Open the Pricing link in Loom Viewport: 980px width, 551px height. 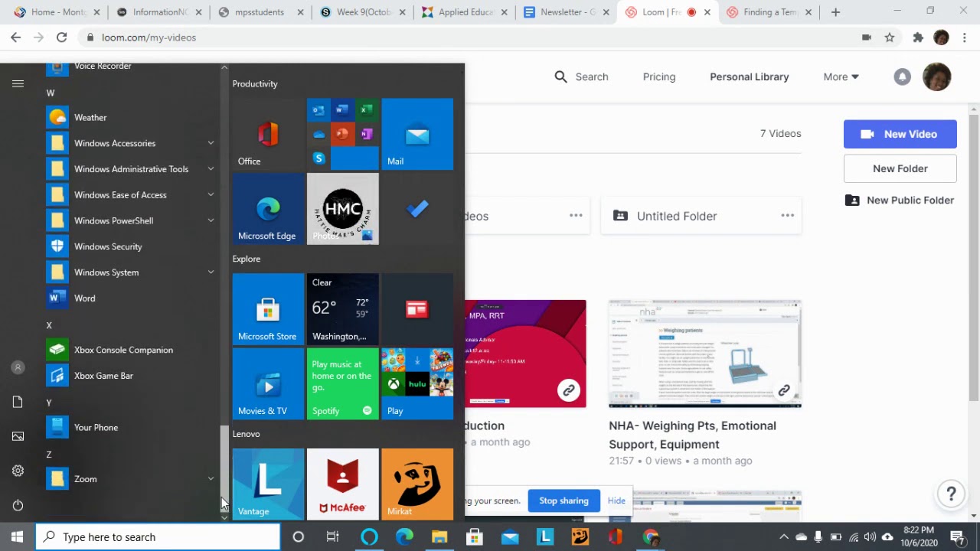point(659,77)
